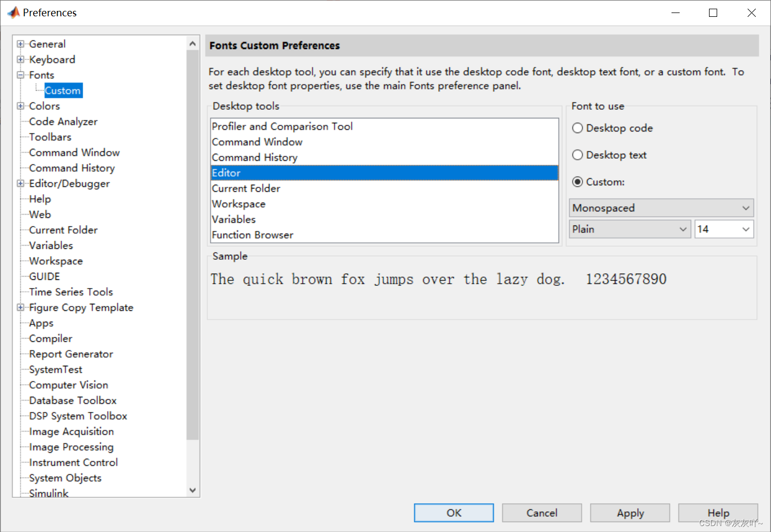771x532 pixels.
Task: Click the Apply button
Action: (630, 513)
